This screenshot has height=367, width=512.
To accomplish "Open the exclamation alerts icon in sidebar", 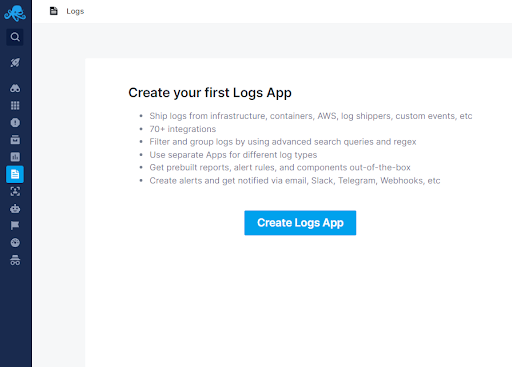I will (x=15, y=123).
